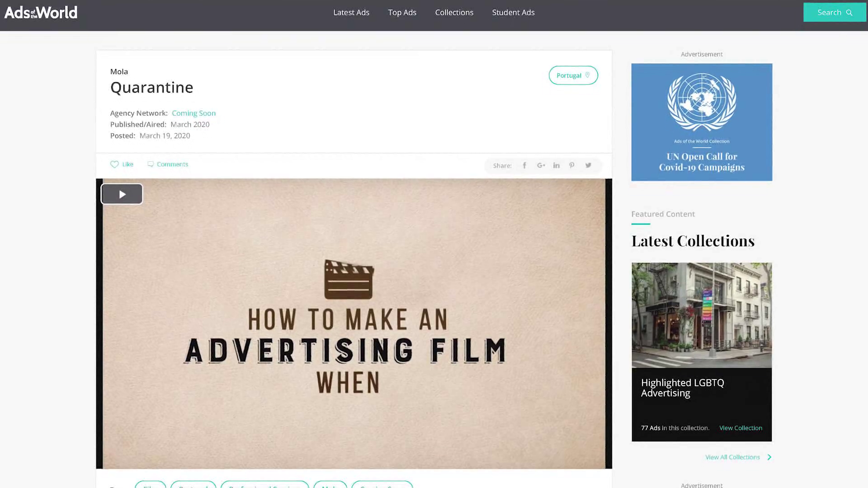Open the Comments speech bubble icon
The width and height of the screenshot is (868, 488).
pos(151,164)
